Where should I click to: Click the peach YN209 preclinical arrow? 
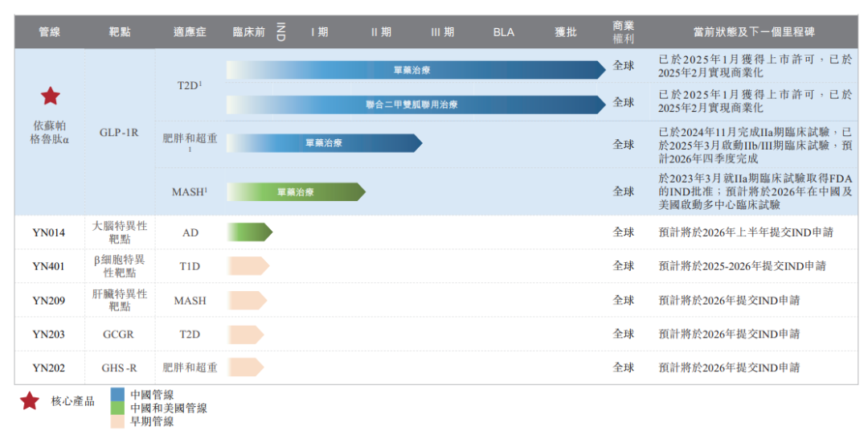point(248,301)
